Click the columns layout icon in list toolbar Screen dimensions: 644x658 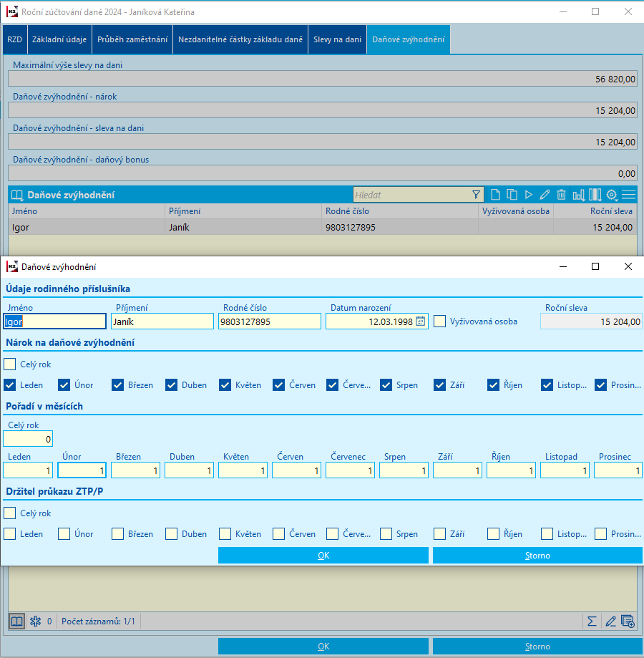pyautogui.click(x=595, y=195)
